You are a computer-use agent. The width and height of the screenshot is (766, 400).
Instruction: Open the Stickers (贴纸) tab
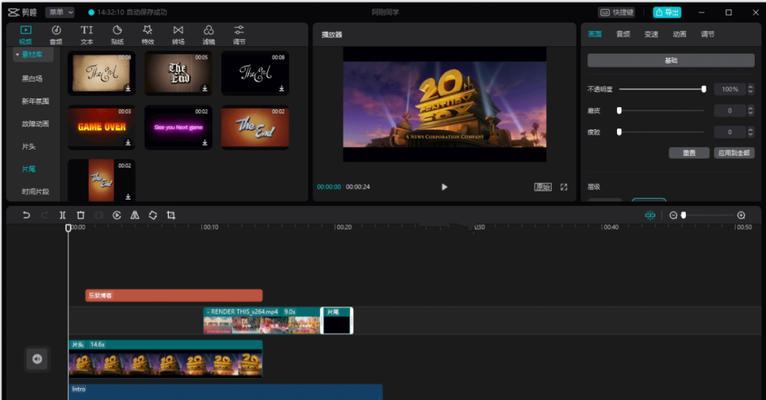point(117,35)
